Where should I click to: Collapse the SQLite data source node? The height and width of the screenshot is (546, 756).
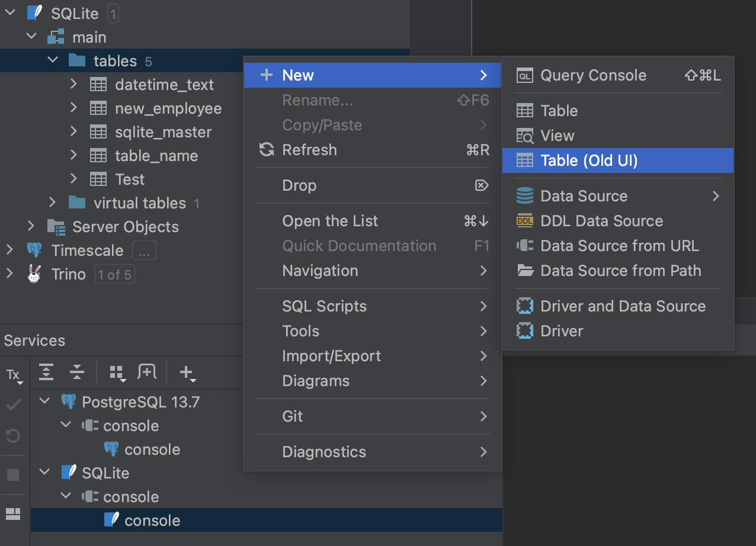10,14
